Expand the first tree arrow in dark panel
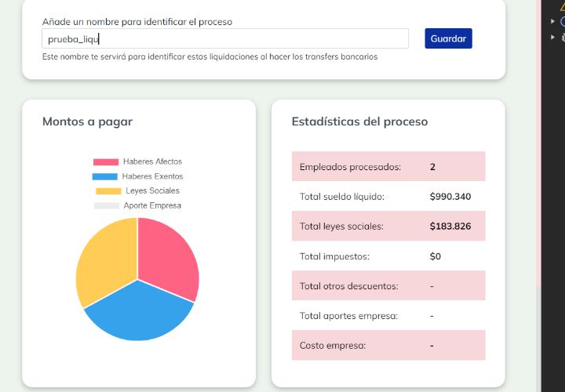565x392 pixels. pos(553,21)
